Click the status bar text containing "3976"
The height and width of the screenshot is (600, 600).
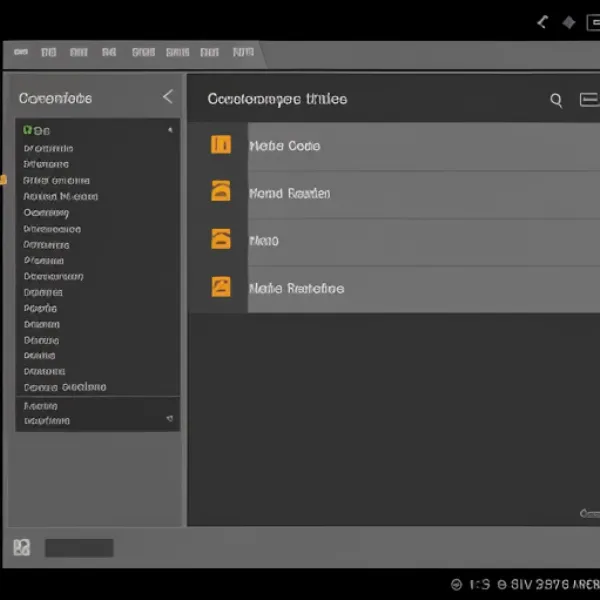tap(555, 584)
